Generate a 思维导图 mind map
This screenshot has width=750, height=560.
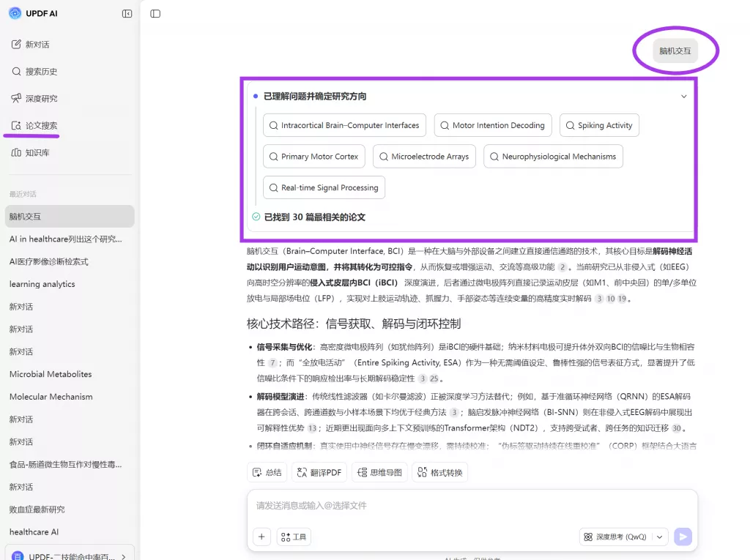379,472
